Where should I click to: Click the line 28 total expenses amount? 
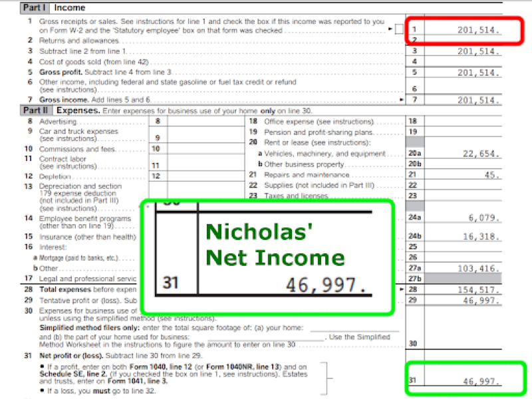pos(471,291)
